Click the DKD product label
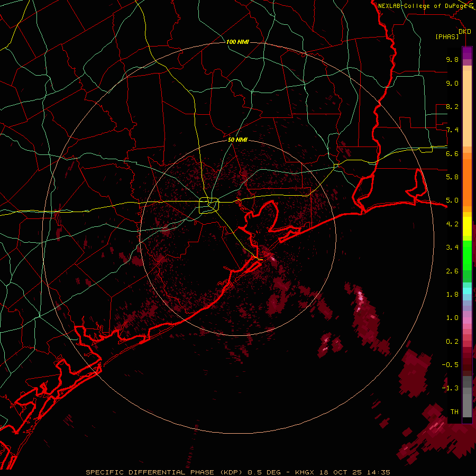Screen dimensions: 476x476 (465, 32)
